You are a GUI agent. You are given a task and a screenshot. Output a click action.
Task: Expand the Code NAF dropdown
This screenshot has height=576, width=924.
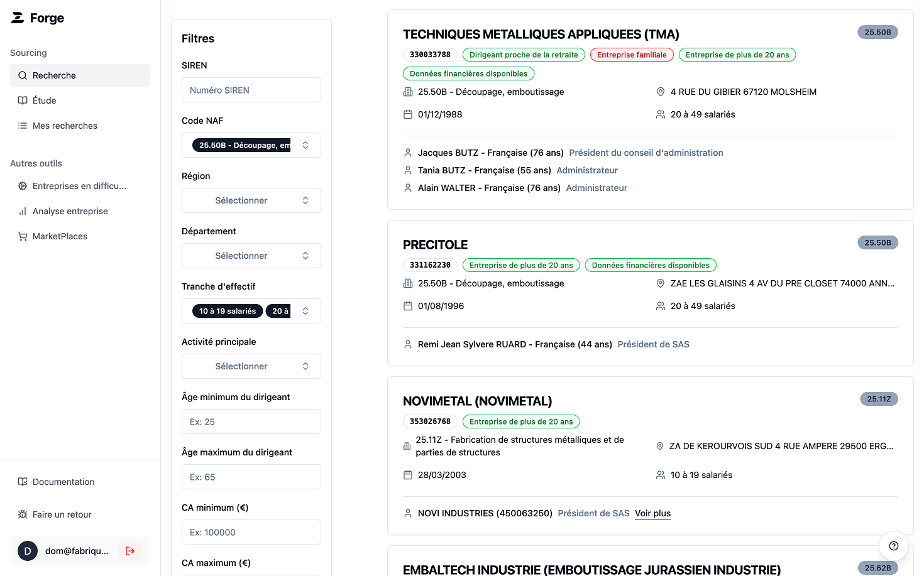click(x=251, y=145)
